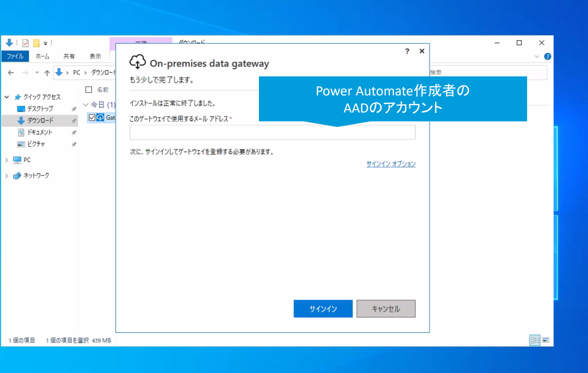
Task: Collapse the クイック アクセス tree node
Action: click(x=7, y=97)
